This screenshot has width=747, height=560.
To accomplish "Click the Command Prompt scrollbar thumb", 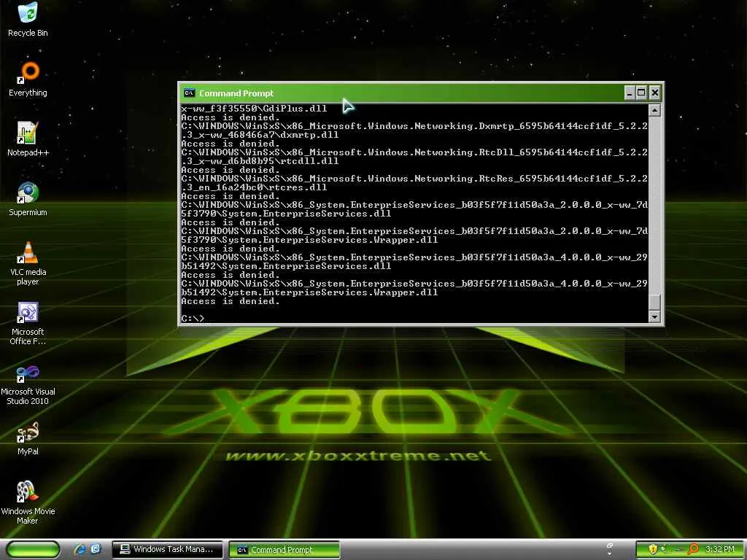I will click(x=655, y=302).
